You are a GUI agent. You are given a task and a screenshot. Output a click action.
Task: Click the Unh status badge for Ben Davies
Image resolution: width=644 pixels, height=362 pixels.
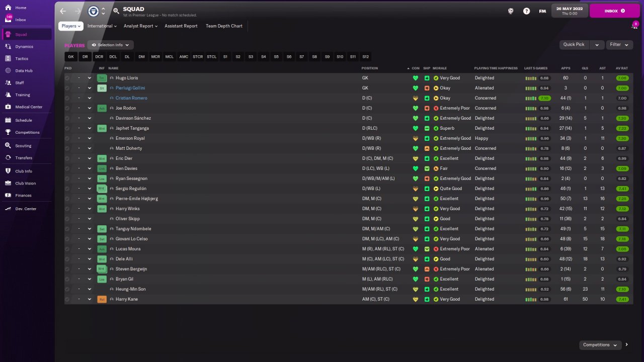(102, 168)
